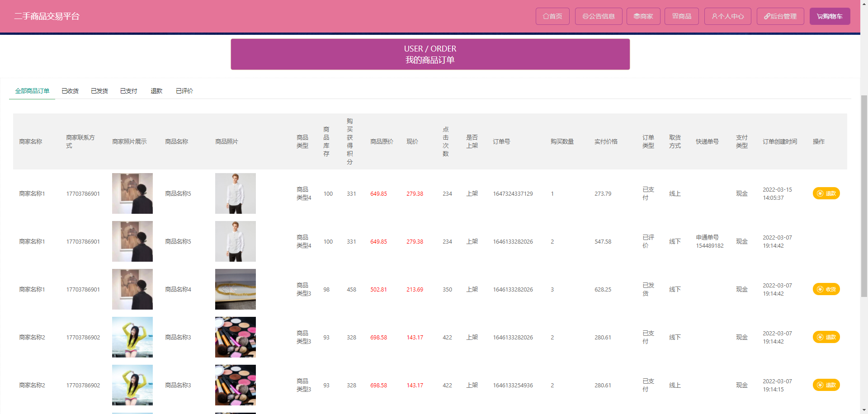Click the grid icon in 商品 button
Screen dimensions: 868x414
tap(675, 16)
